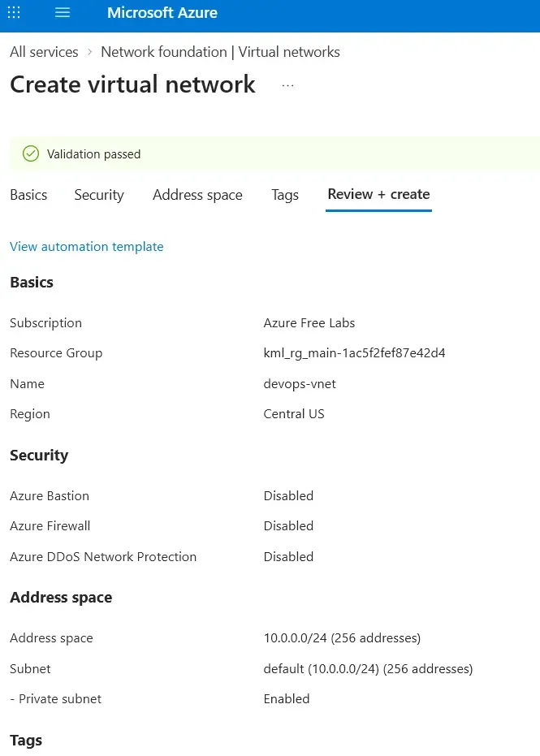
Task: Click the Security section heading
Action: (x=39, y=455)
